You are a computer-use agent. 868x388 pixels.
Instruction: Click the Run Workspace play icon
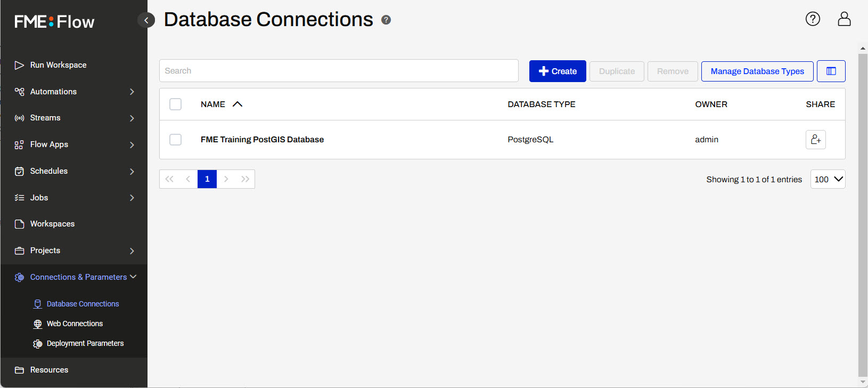[x=20, y=65]
